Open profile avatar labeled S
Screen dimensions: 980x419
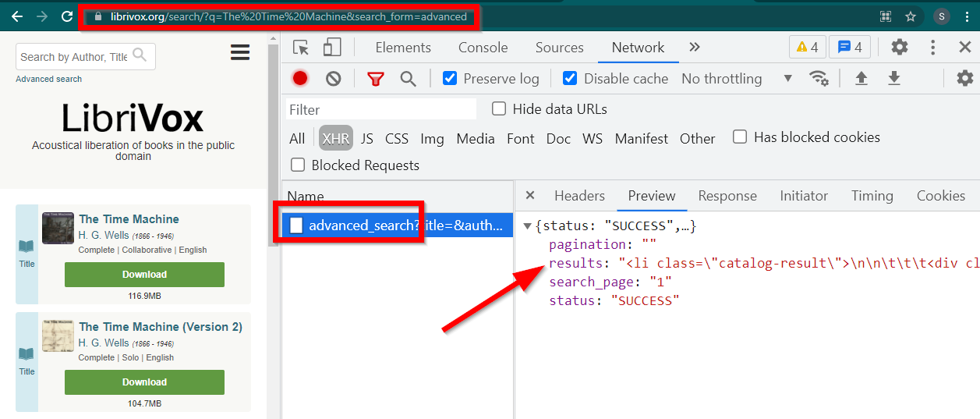pos(942,16)
